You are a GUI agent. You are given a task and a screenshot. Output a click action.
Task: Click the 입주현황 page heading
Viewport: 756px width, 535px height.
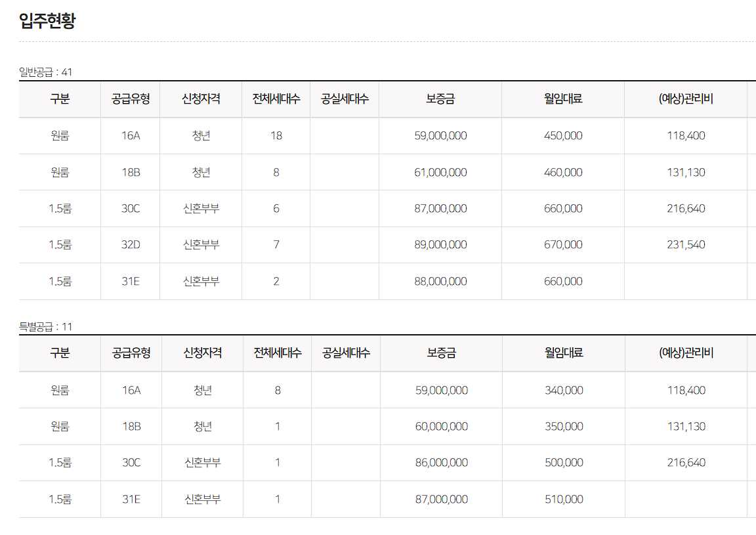coord(47,21)
